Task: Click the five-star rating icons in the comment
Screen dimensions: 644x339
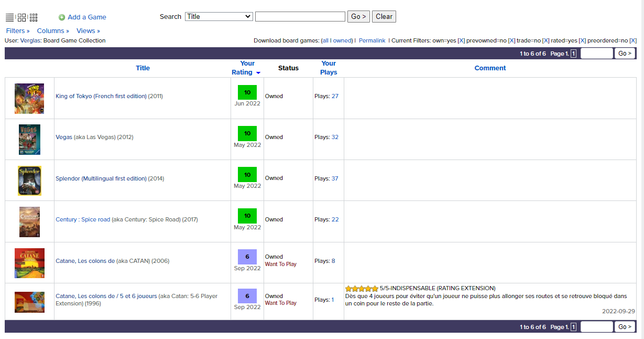Action: tap(362, 289)
